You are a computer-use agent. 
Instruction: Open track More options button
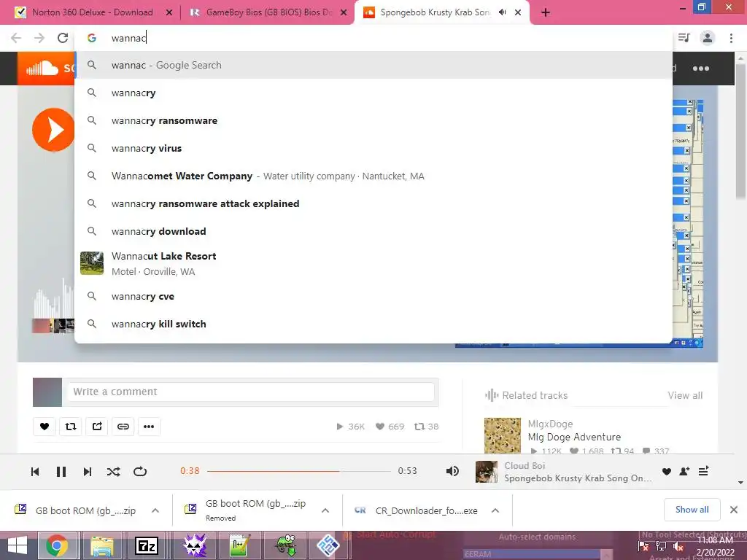click(x=149, y=426)
